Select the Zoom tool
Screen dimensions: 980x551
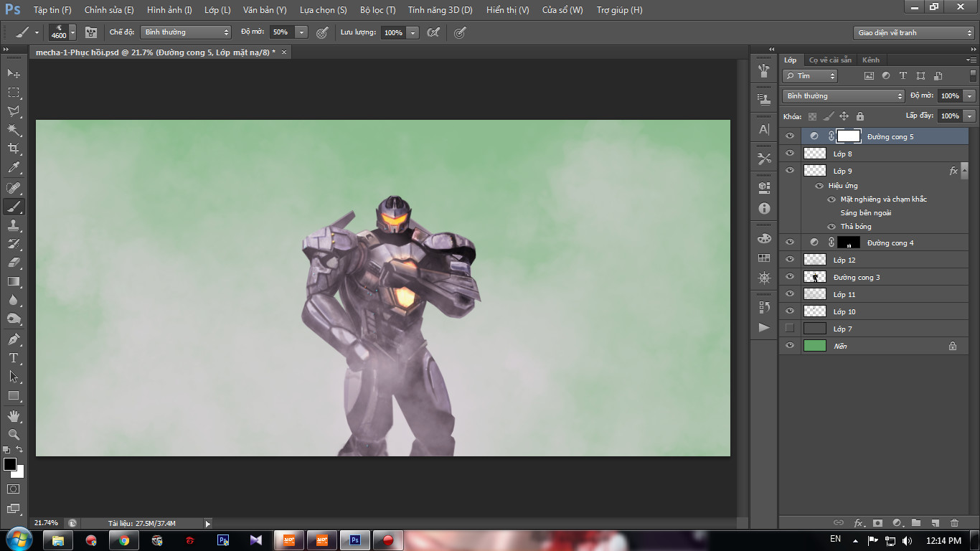(x=13, y=435)
